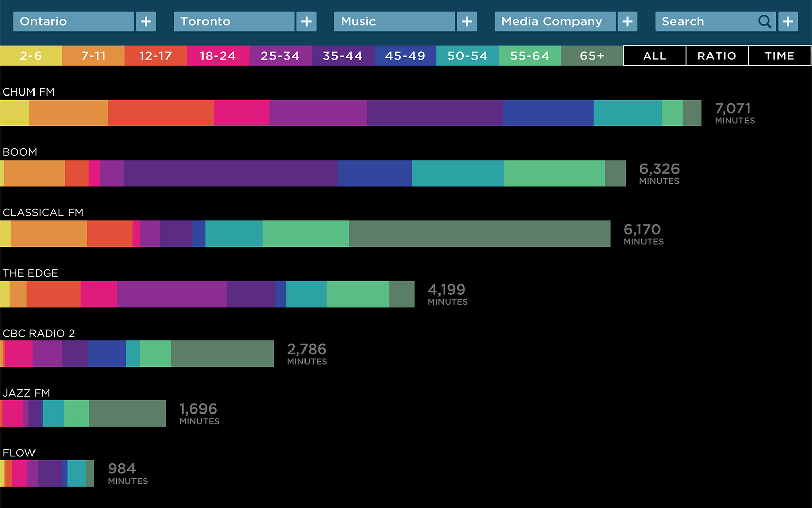
Task: Toggle the 18-24 age group filter
Action: pyautogui.click(x=218, y=56)
